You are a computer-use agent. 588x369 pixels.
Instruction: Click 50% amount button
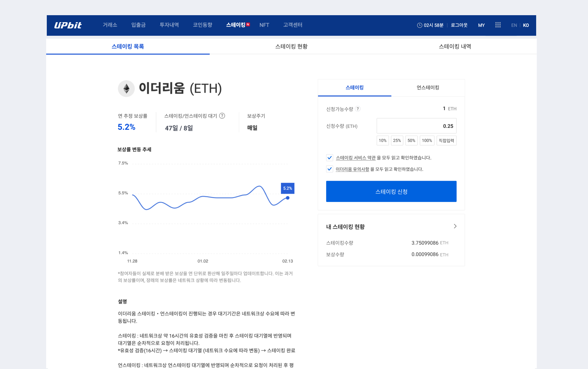tap(411, 141)
